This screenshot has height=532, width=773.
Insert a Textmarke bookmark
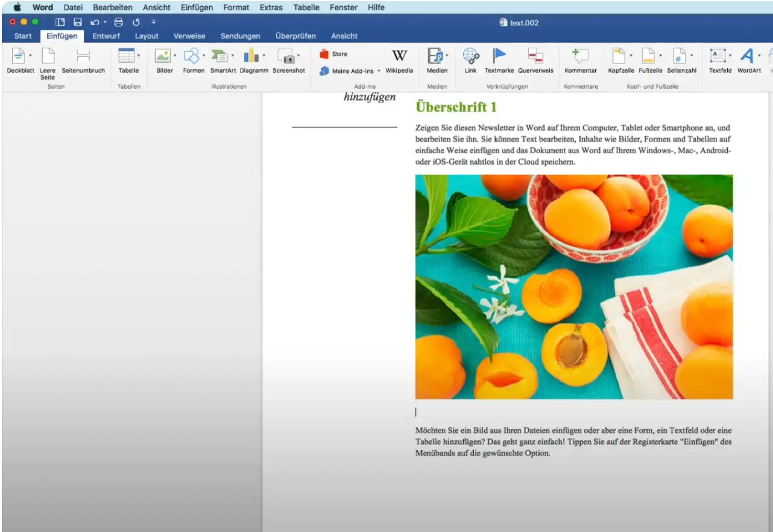coord(499,57)
